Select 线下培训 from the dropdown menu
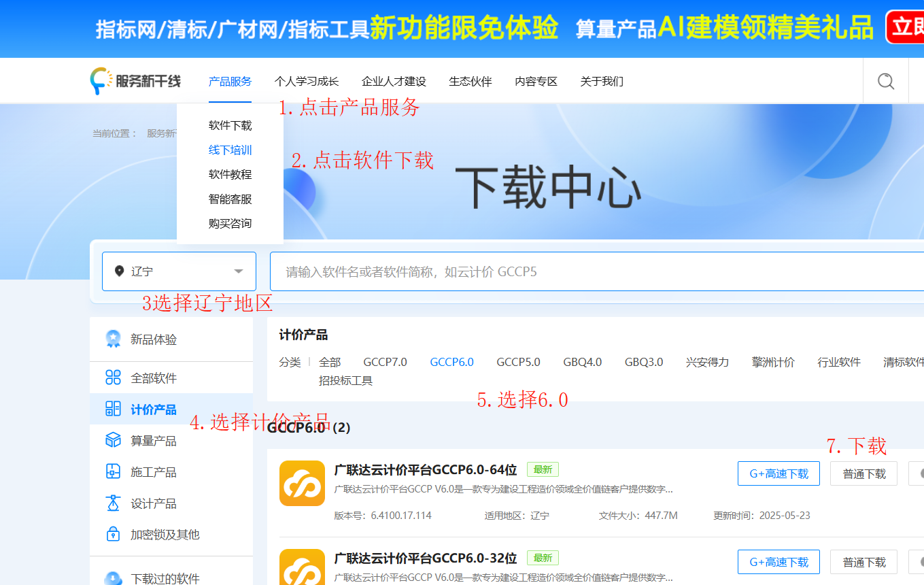This screenshot has height=585, width=924. [x=230, y=150]
